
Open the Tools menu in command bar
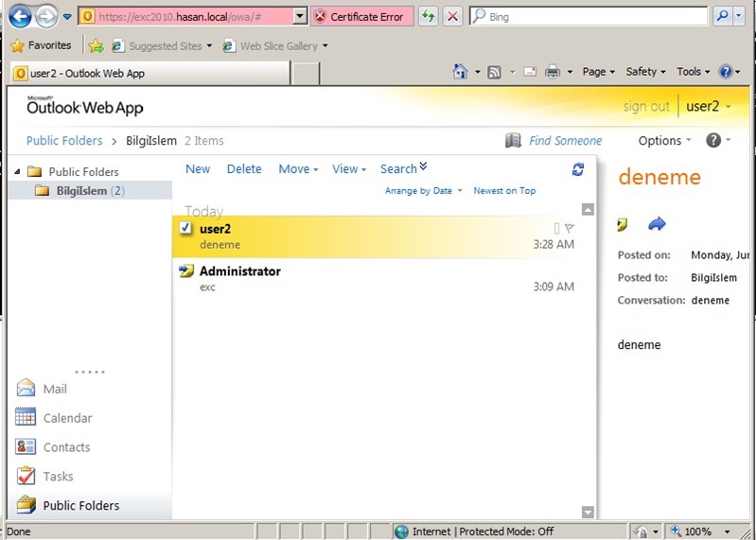(693, 72)
